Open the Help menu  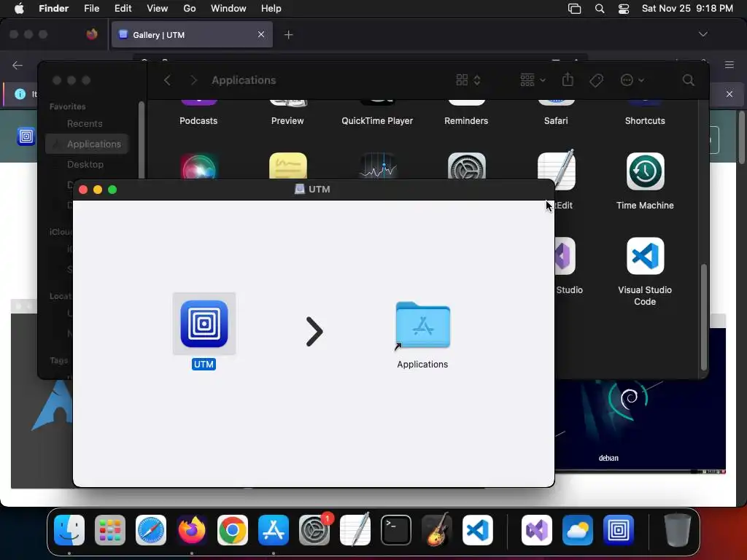point(271,9)
